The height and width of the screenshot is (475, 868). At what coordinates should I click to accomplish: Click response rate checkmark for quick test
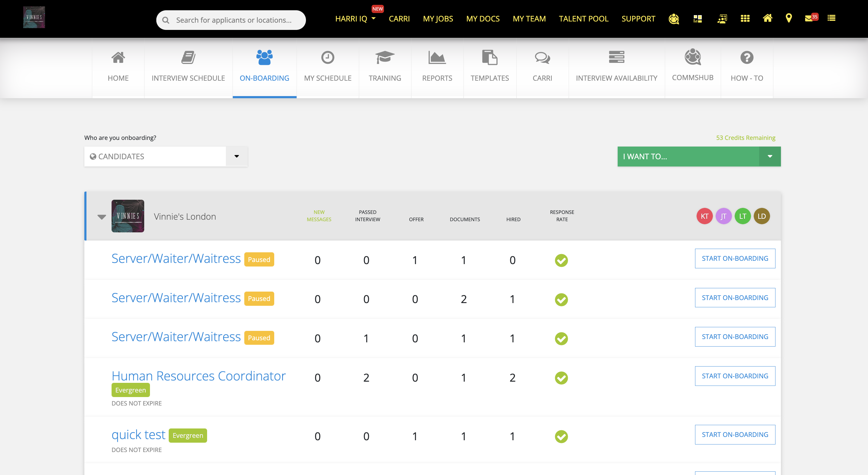[561, 437]
